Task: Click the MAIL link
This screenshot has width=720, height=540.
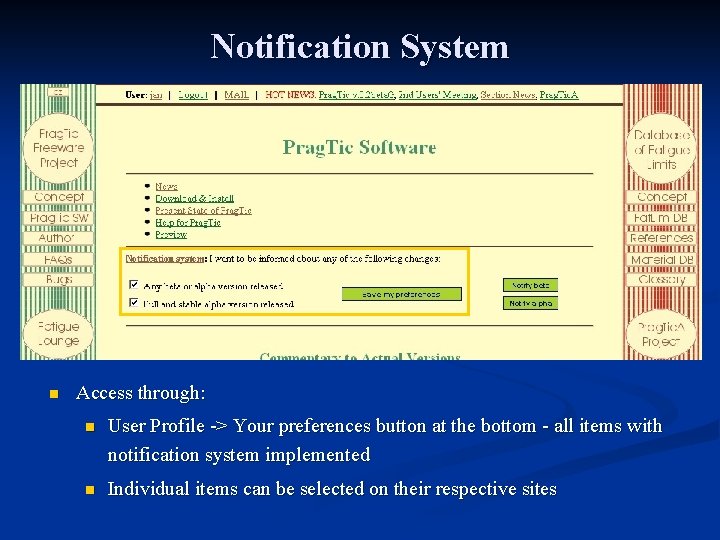Action: click(x=236, y=95)
